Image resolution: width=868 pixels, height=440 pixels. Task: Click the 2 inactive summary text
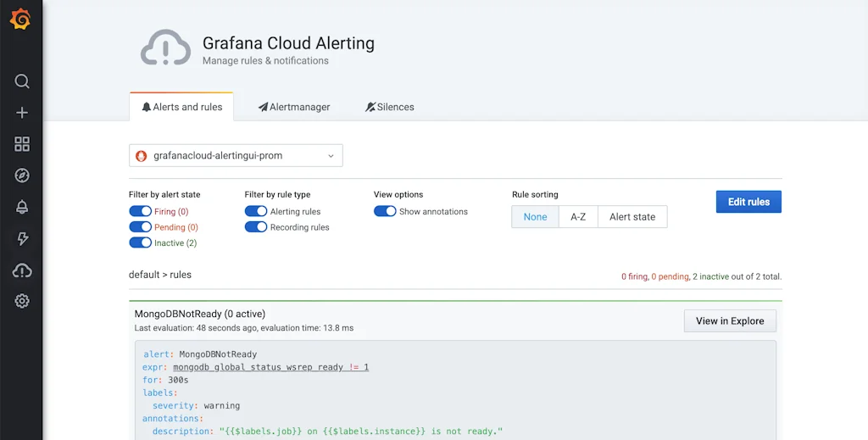click(711, 276)
